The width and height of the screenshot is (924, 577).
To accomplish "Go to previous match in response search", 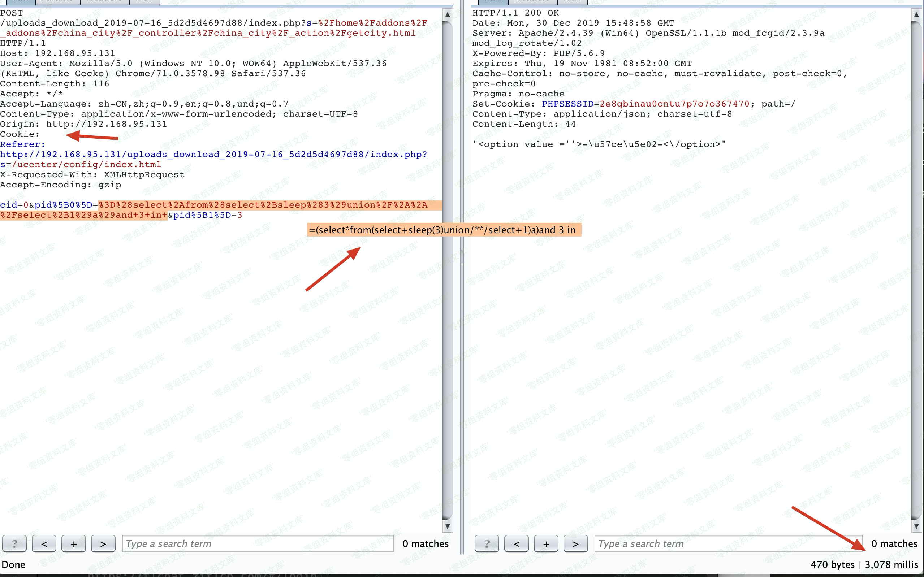I will [517, 543].
